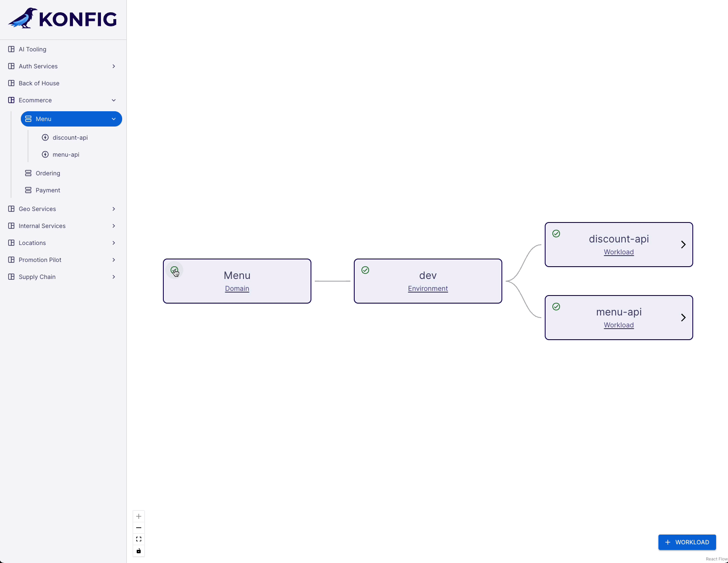Image resolution: width=728 pixels, height=563 pixels.
Task: Open the discount-api workload arrow
Action: click(683, 245)
